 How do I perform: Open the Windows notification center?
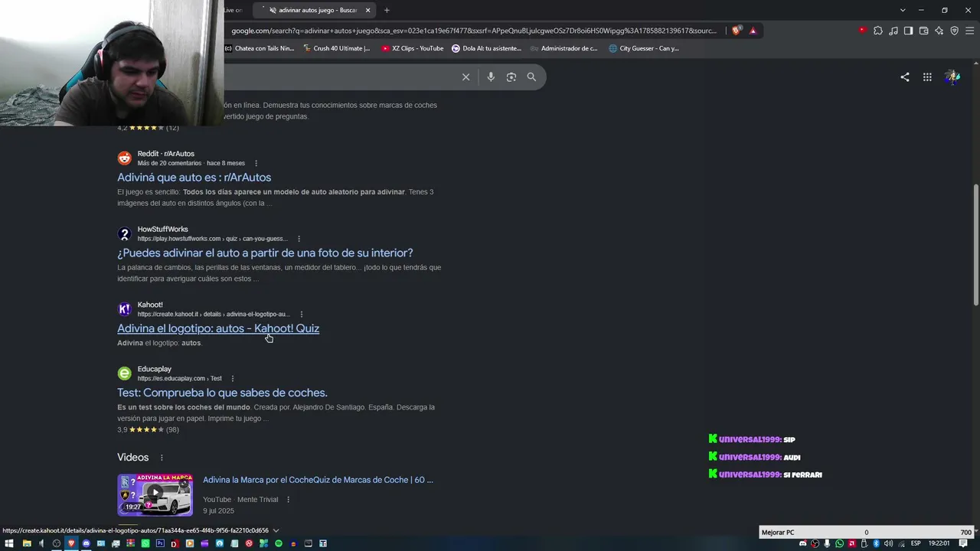(x=963, y=543)
